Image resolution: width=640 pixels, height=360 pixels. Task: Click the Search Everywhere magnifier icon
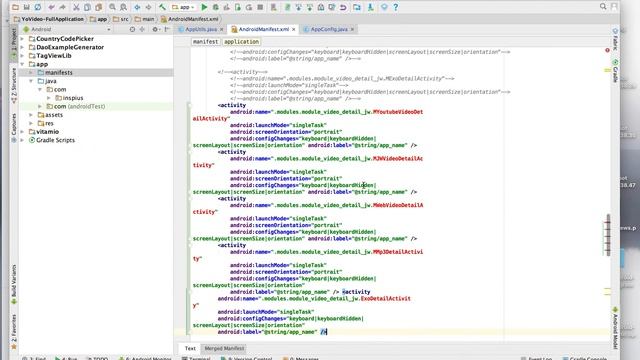[603, 7]
